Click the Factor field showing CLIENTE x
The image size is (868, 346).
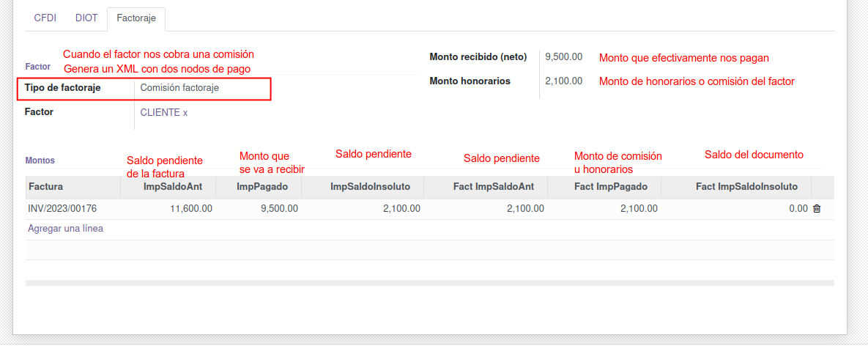tap(164, 113)
